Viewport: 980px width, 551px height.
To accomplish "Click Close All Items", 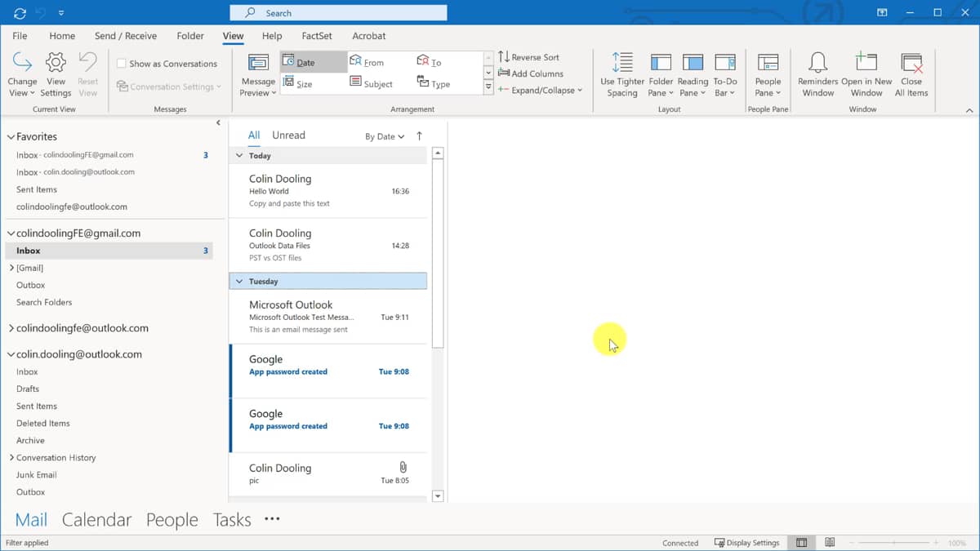I will click(911, 75).
